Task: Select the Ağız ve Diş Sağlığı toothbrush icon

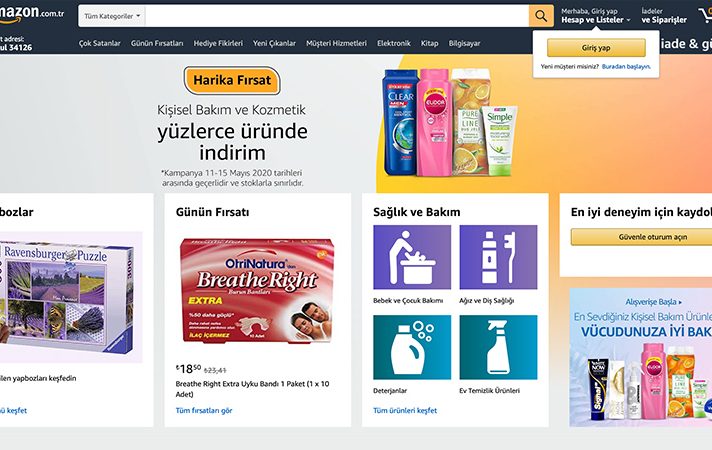Action: coord(498,257)
